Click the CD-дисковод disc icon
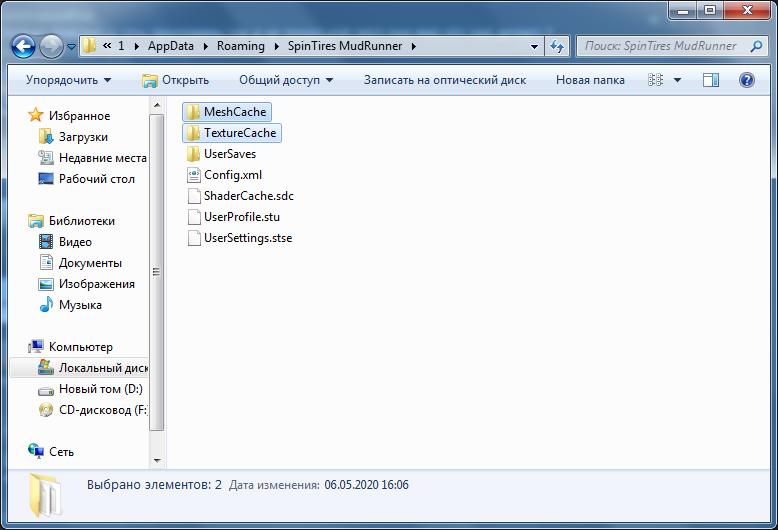The height and width of the screenshot is (530, 778). click(x=46, y=410)
